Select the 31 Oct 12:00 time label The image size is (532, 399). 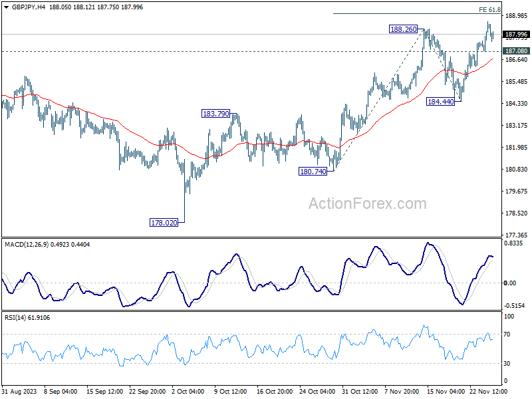[360, 391]
